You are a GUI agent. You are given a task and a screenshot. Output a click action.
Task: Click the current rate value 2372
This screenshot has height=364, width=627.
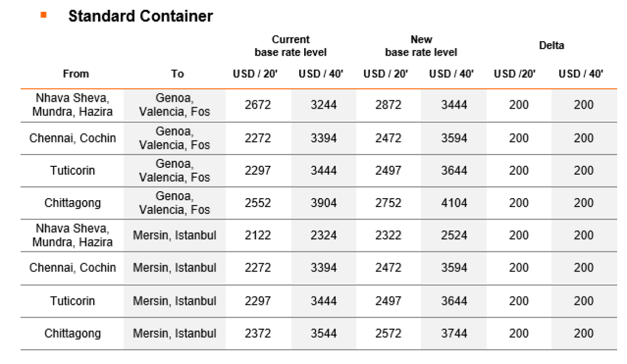258,334
